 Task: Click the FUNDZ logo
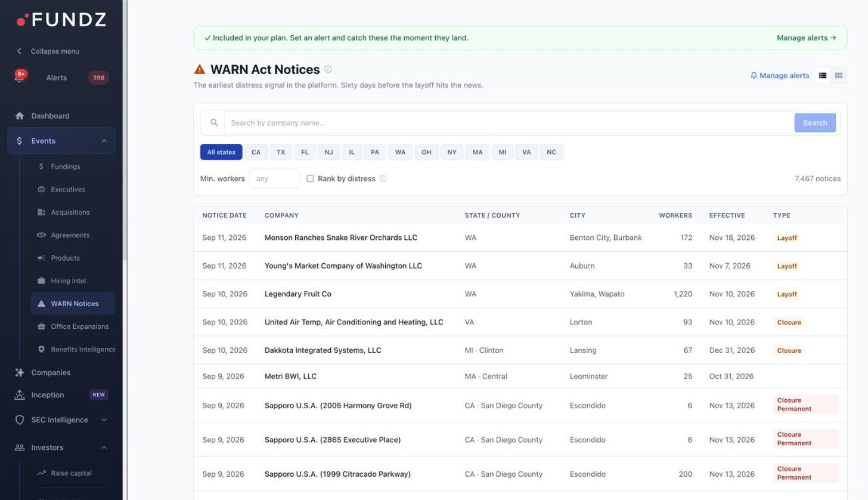[x=61, y=20]
